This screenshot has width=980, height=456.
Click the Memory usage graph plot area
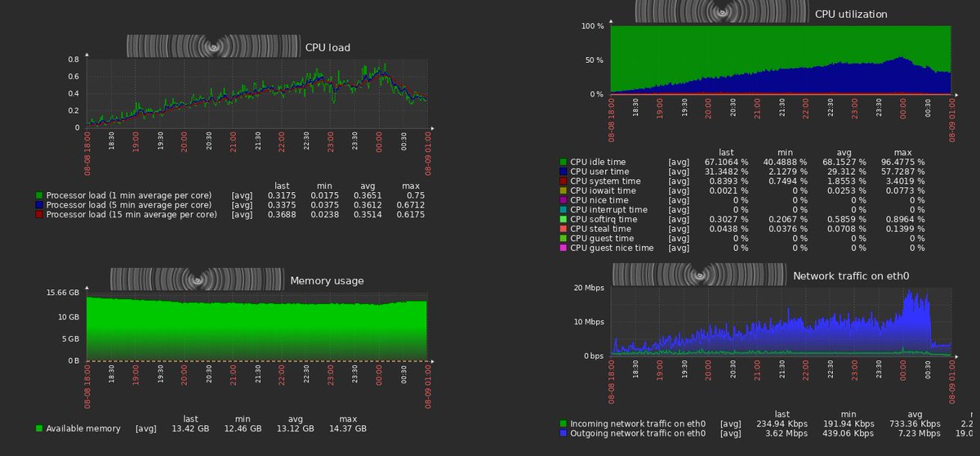[256, 326]
